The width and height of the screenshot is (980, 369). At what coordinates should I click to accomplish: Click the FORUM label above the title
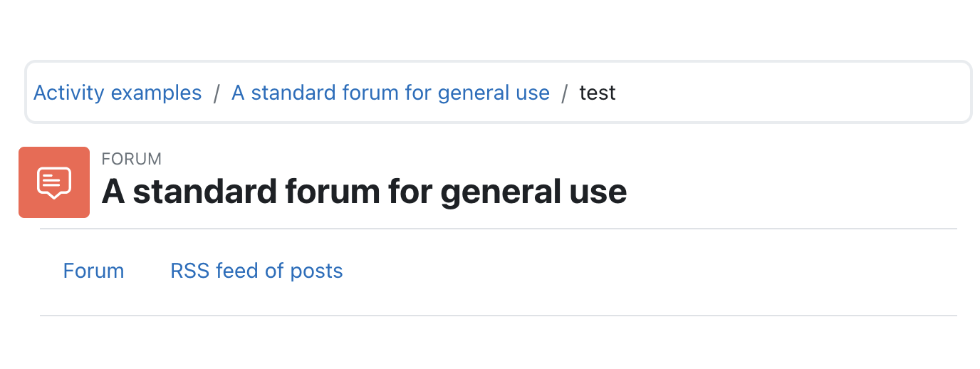point(132,159)
